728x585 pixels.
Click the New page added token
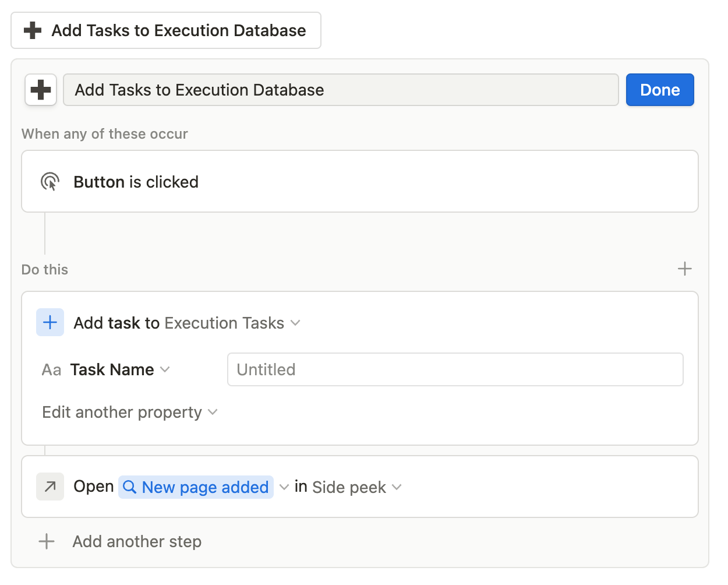pos(196,487)
